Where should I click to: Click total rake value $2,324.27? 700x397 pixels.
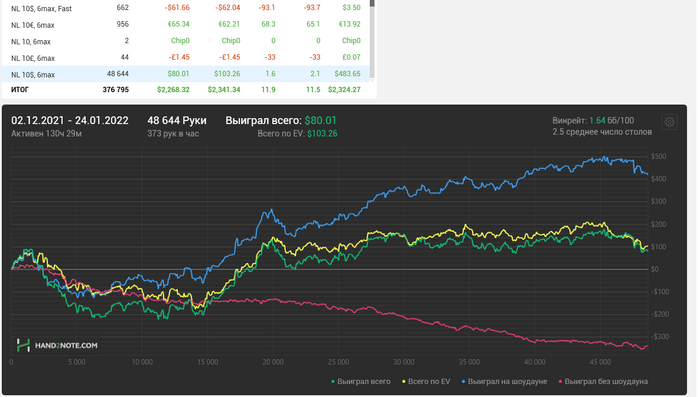coord(344,90)
